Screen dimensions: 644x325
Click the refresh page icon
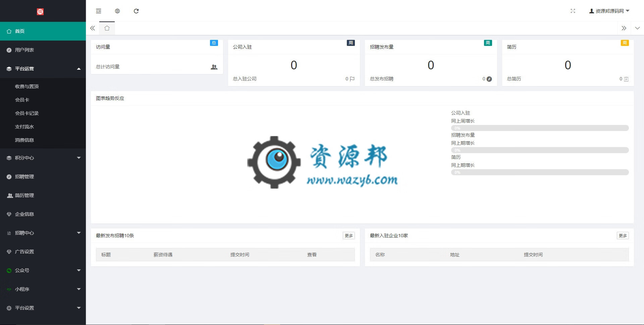[136, 11]
